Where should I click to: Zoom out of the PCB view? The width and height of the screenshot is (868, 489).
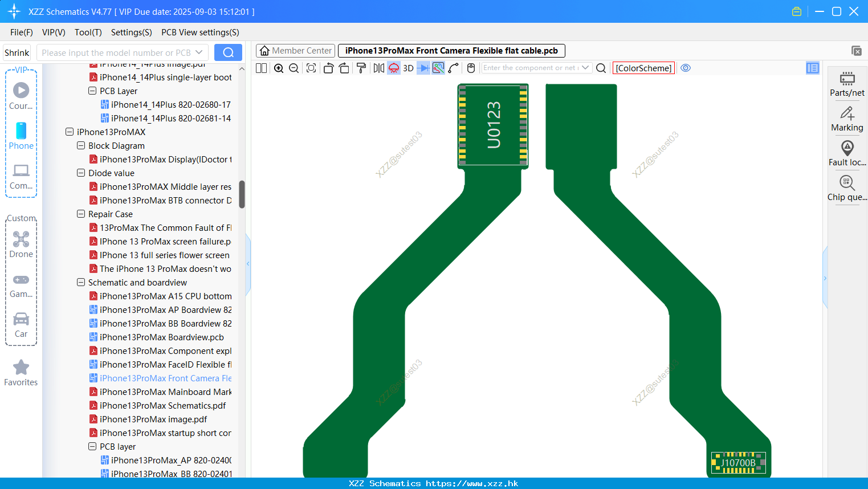(x=294, y=68)
